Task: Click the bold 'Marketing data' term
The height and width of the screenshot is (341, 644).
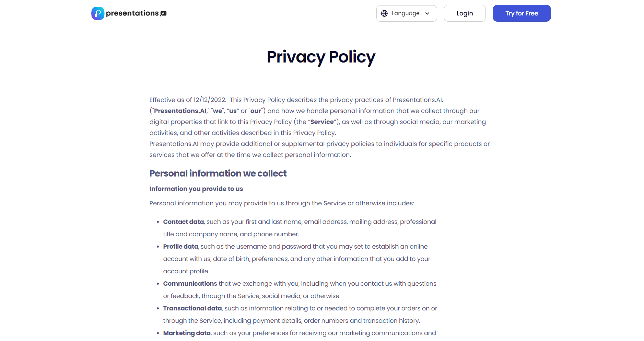Action: pos(187,333)
